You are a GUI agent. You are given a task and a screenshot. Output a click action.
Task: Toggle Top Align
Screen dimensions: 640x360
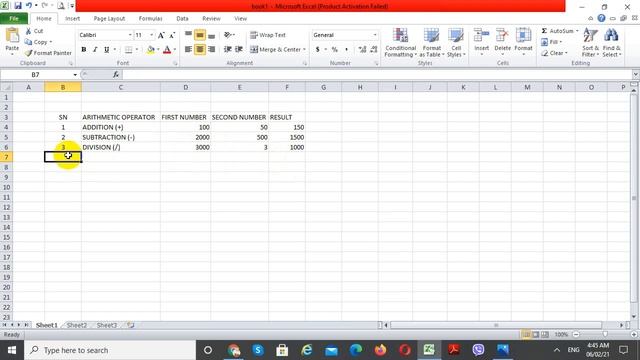[188, 36]
